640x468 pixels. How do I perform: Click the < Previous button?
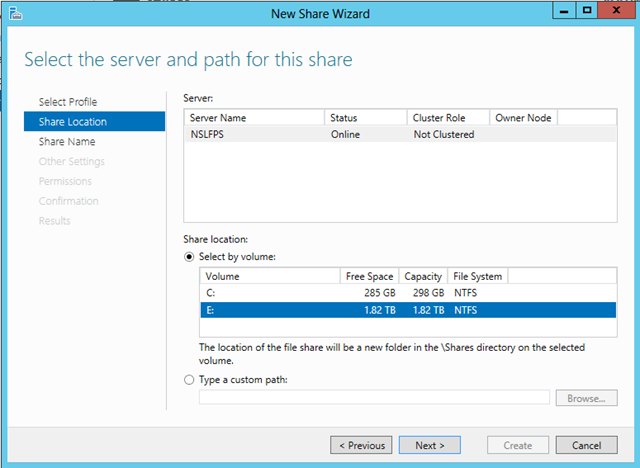click(x=361, y=445)
